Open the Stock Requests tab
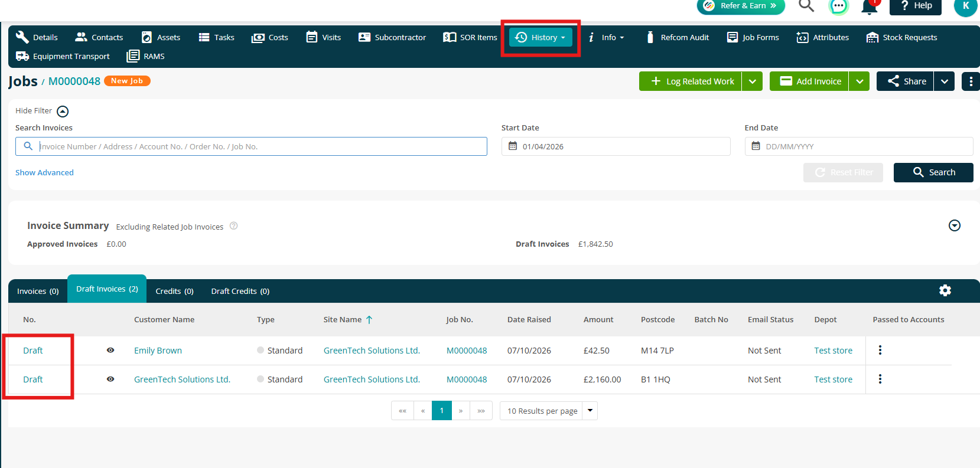Viewport: 980px width, 468px height. click(x=902, y=37)
